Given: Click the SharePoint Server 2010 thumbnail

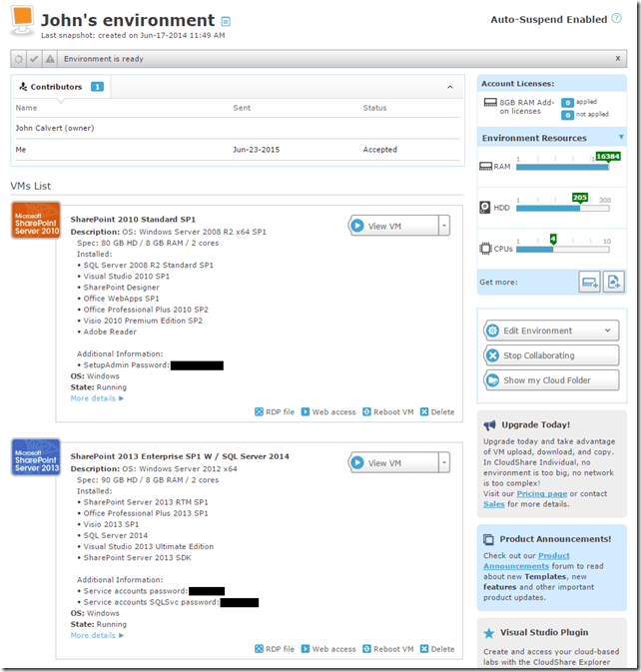Looking at the screenshot, I should [36, 220].
